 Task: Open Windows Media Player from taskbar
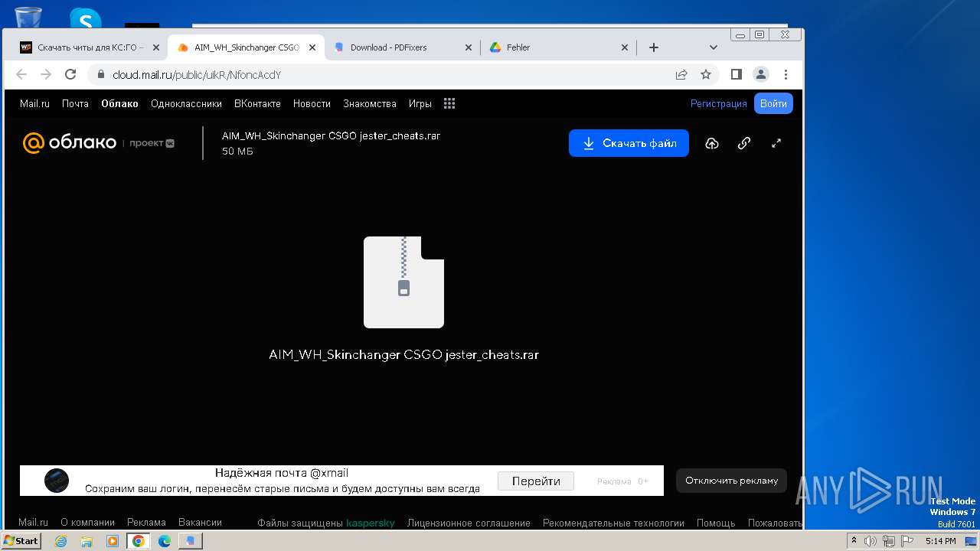113,541
